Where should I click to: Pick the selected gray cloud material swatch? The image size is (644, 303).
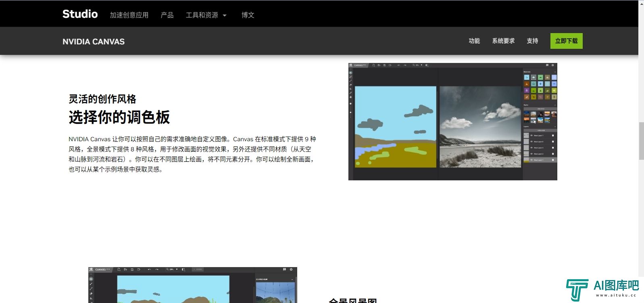click(534, 77)
